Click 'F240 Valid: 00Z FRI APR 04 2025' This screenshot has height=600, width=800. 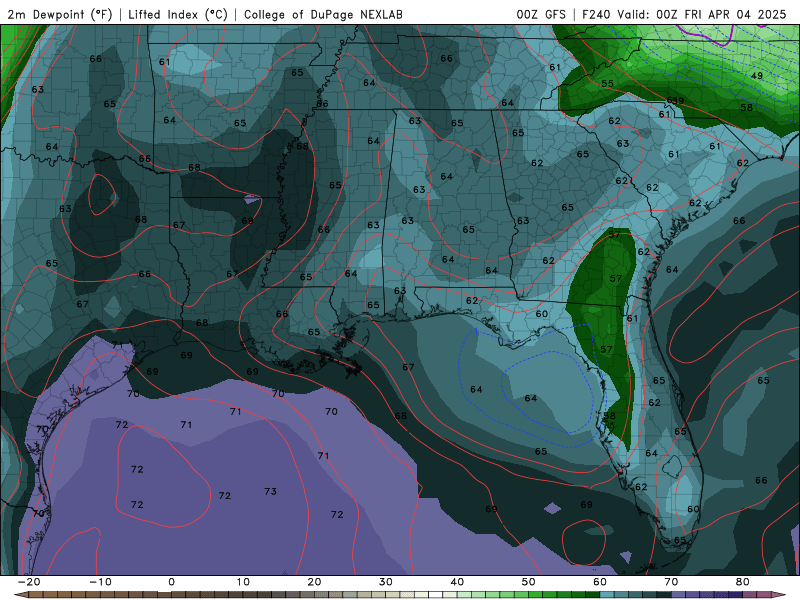(x=684, y=14)
